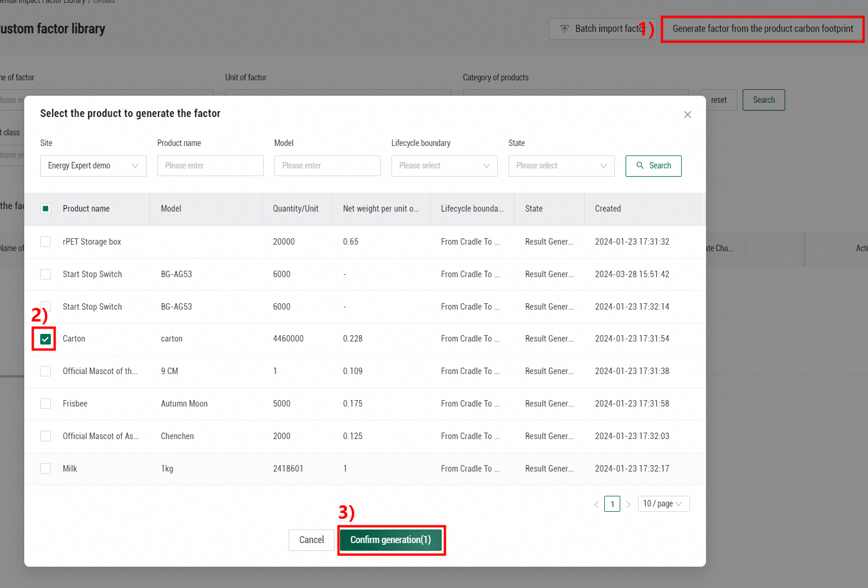Select page 1 in pagination
The image size is (868, 588).
[612, 504]
